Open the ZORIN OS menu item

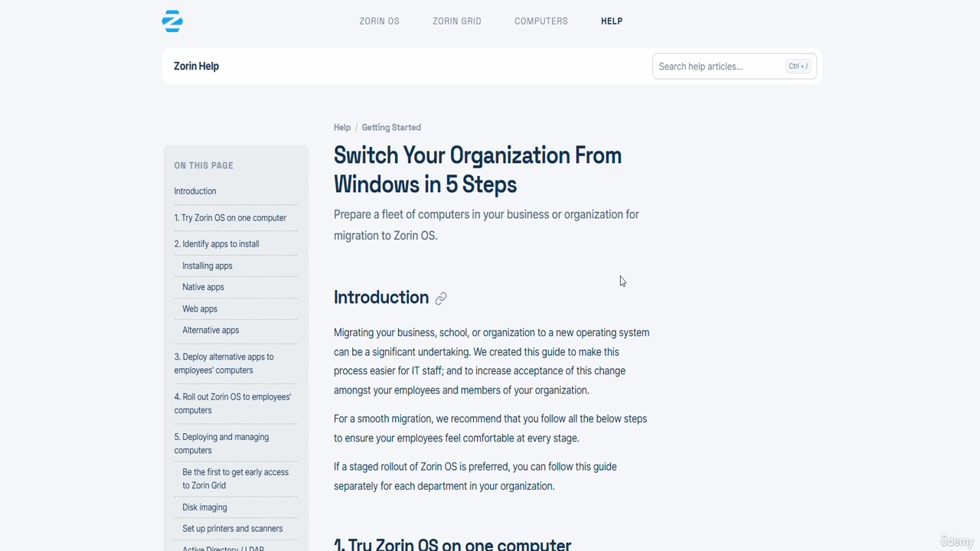pyautogui.click(x=379, y=21)
